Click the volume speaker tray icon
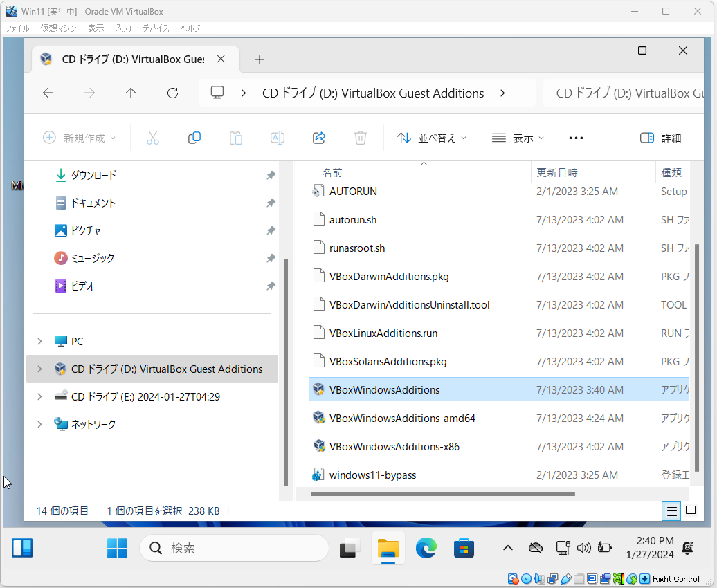 583,547
